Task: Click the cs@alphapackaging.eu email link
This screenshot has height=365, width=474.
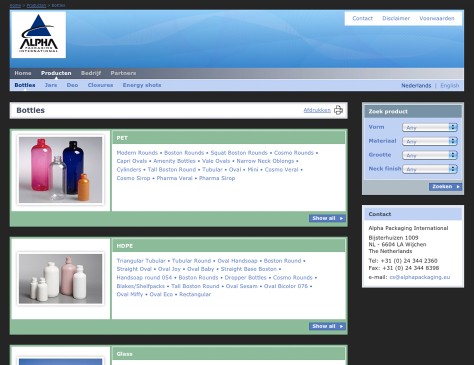Action: (420, 277)
